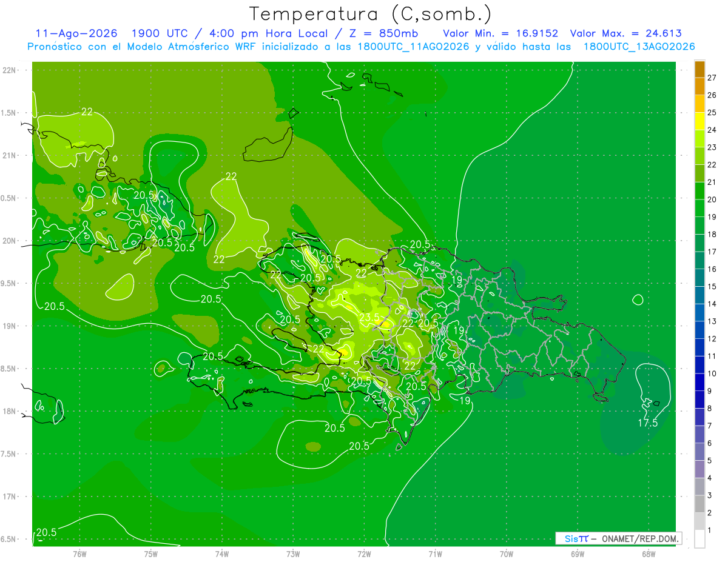Click the '76W' longitude axis label
728x562 pixels.
coord(79,554)
